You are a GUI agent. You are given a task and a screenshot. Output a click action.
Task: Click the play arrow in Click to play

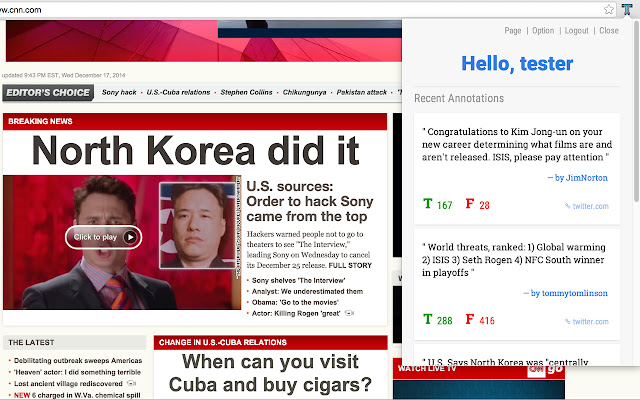(130, 237)
